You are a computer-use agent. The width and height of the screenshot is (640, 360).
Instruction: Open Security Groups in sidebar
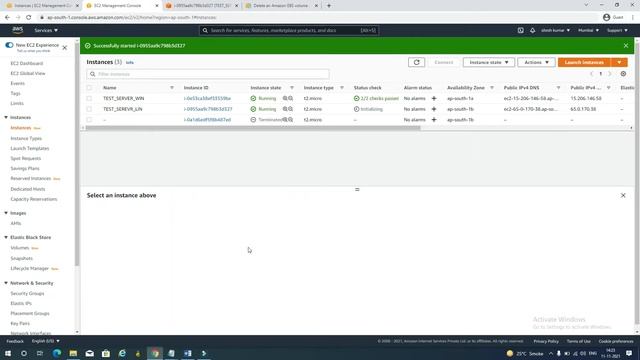pos(27,293)
